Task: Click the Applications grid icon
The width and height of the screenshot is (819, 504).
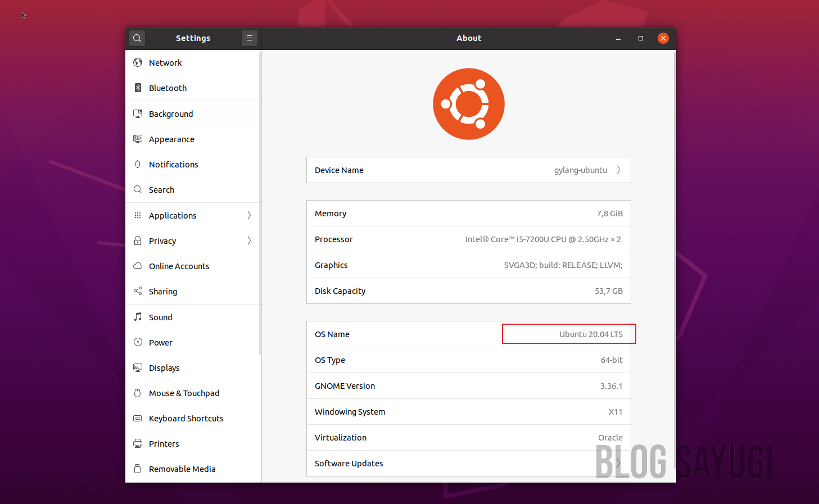Action: coord(138,215)
